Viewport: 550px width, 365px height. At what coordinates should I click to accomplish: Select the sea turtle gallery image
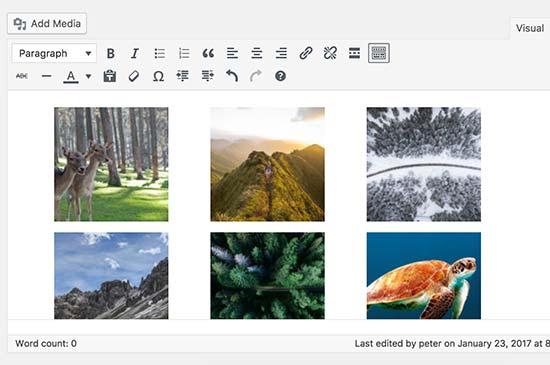pos(424,276)
